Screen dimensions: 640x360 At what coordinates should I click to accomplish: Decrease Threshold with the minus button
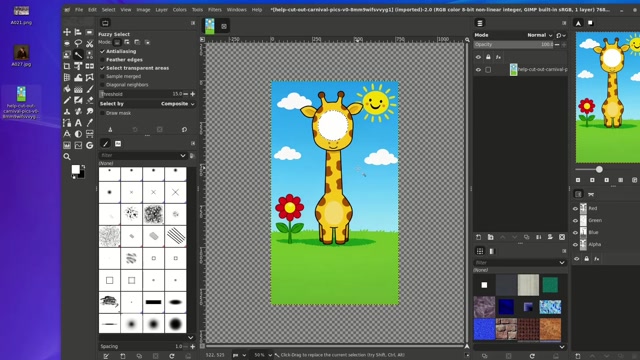point(186,94)
